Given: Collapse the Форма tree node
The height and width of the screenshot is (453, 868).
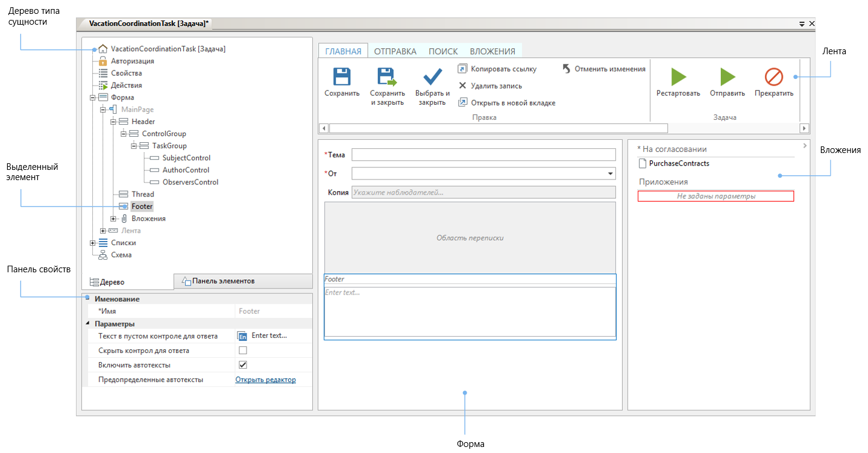Looking at the screenshot, I should pos(92,98).
